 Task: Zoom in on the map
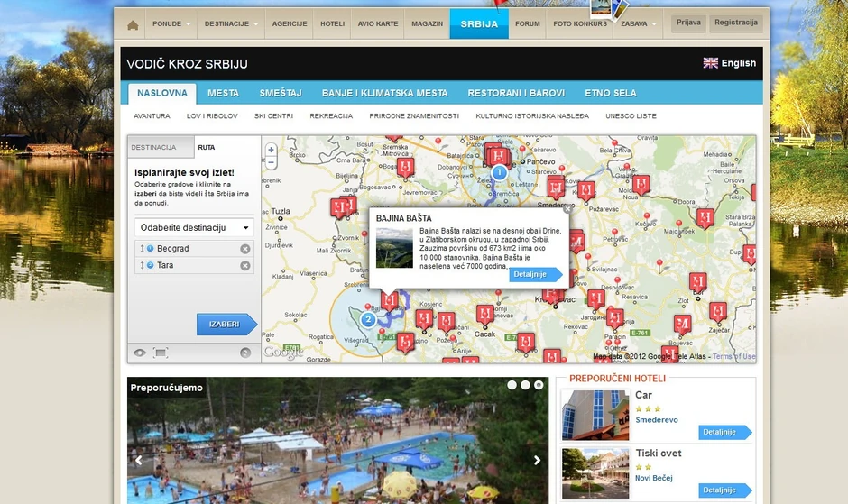[271, 150]
